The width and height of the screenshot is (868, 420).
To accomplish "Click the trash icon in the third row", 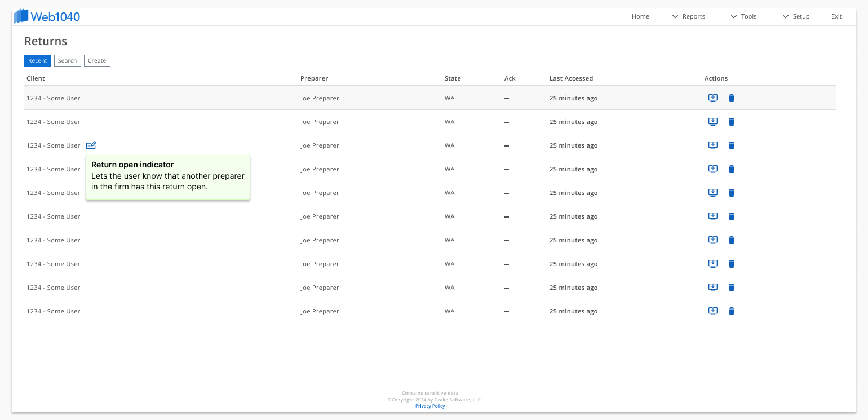I will coord(731,145).
